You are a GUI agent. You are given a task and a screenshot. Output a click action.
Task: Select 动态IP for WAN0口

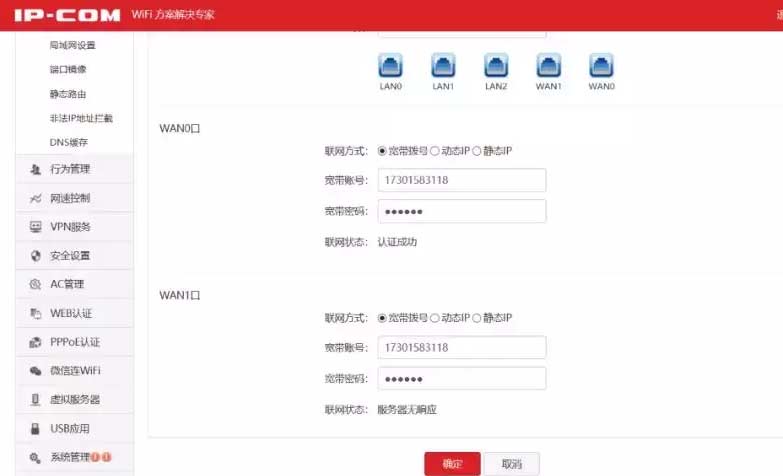(x=435, y=151)
